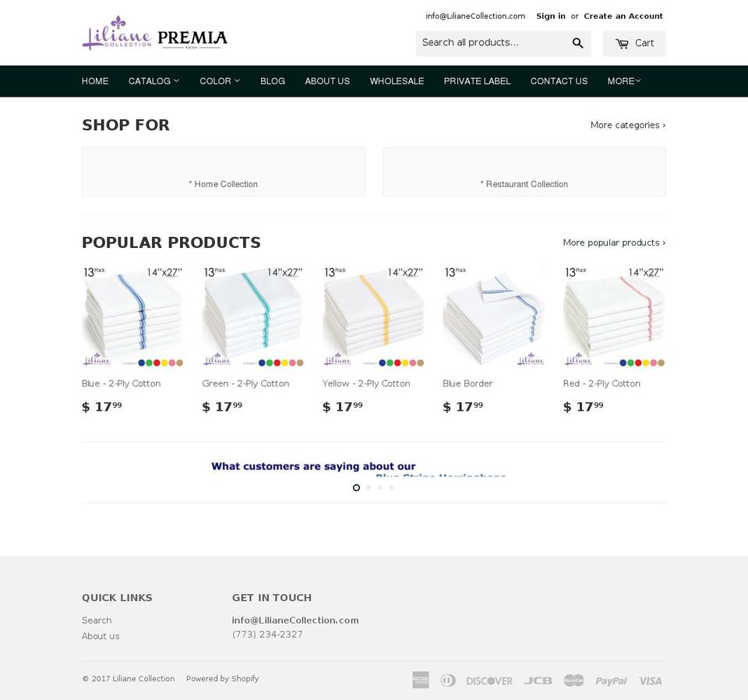Click the JCB payment icon
Screen dimensions: 748x700
click(538, 680)
